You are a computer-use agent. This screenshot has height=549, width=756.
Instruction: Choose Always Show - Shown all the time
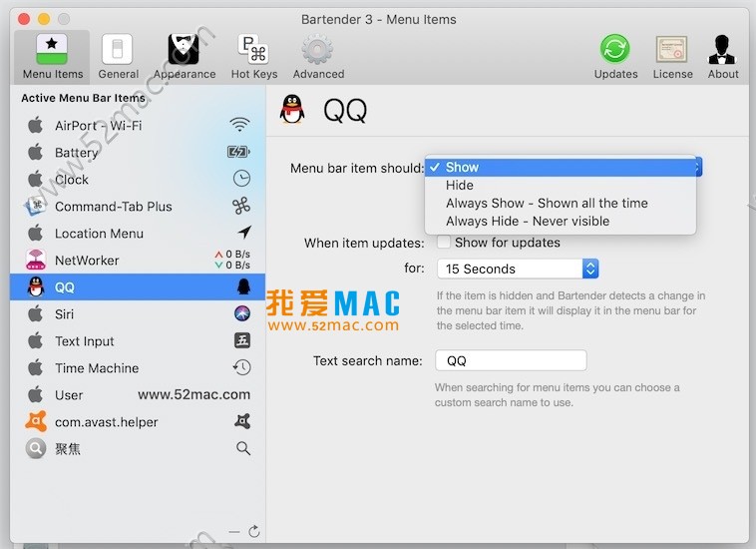tap(561, 203)
